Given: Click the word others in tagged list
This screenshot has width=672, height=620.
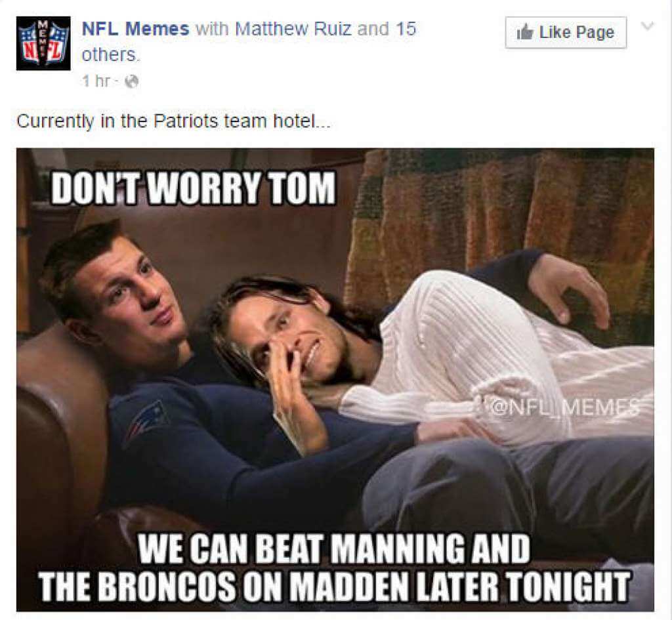Looking at the screenshot, I should (110, 55).
